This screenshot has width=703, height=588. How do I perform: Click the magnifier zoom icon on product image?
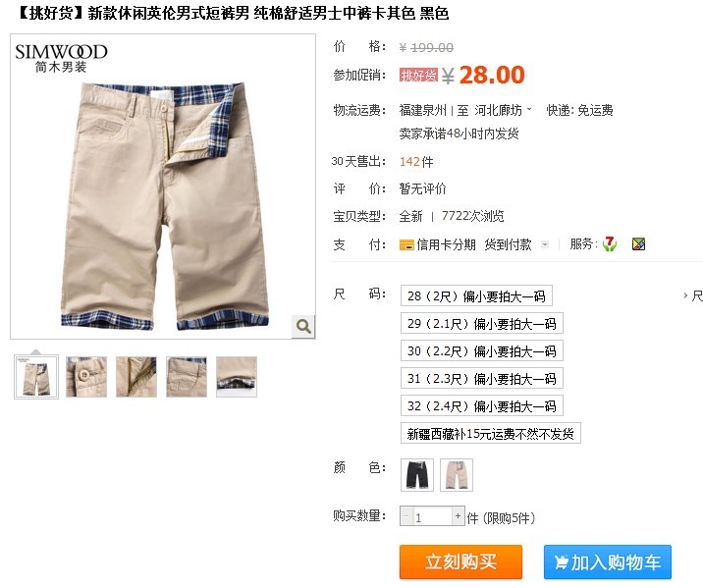point(303,326)
